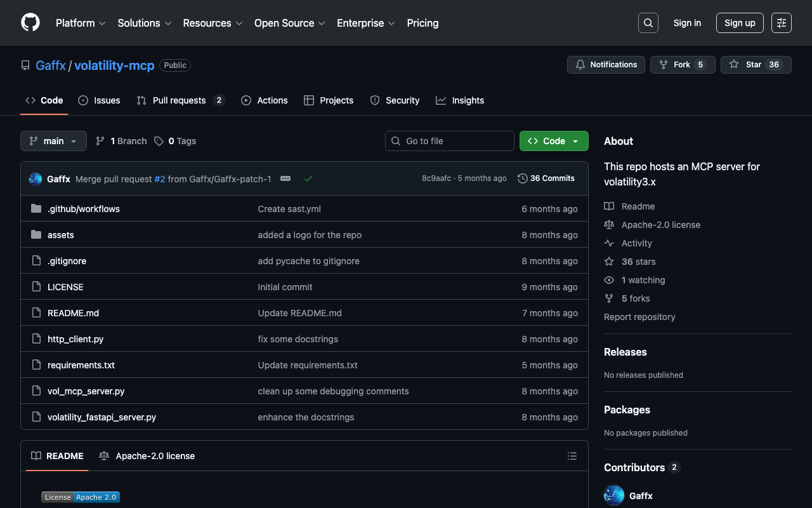Viewport: 812px width, 508px height.
Task: Click the appearance settings icon in header
Action: coord(781,23)
